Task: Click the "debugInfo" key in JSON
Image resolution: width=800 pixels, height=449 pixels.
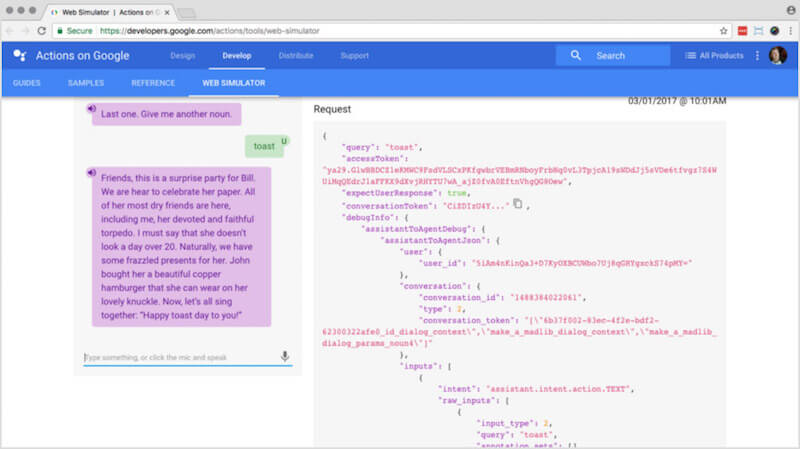Action: [370, 217]
